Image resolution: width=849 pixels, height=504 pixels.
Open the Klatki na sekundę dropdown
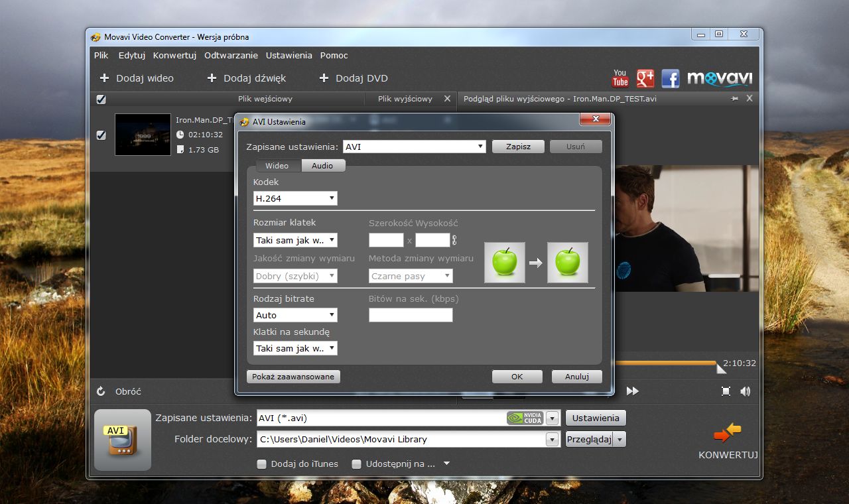point(296,348)
